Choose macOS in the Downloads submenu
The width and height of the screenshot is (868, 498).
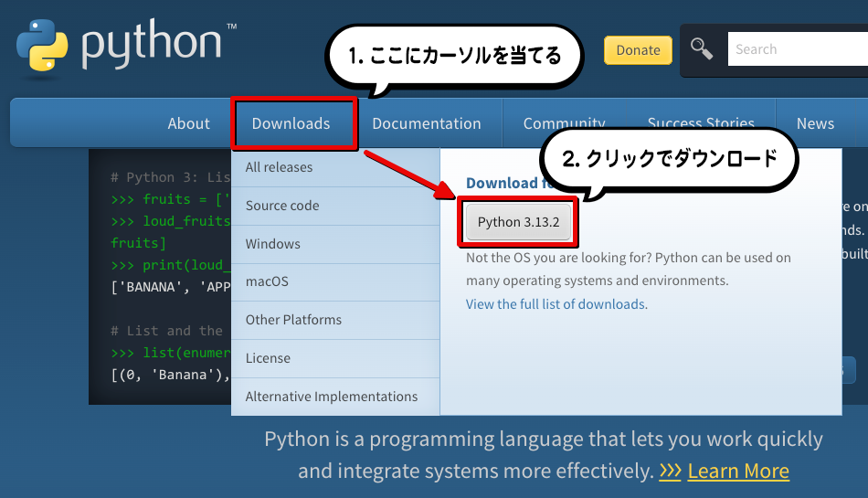coord(335,281)
